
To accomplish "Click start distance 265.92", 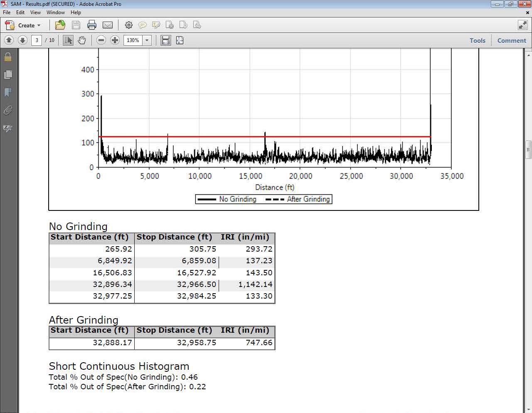I will click(118, 249).
